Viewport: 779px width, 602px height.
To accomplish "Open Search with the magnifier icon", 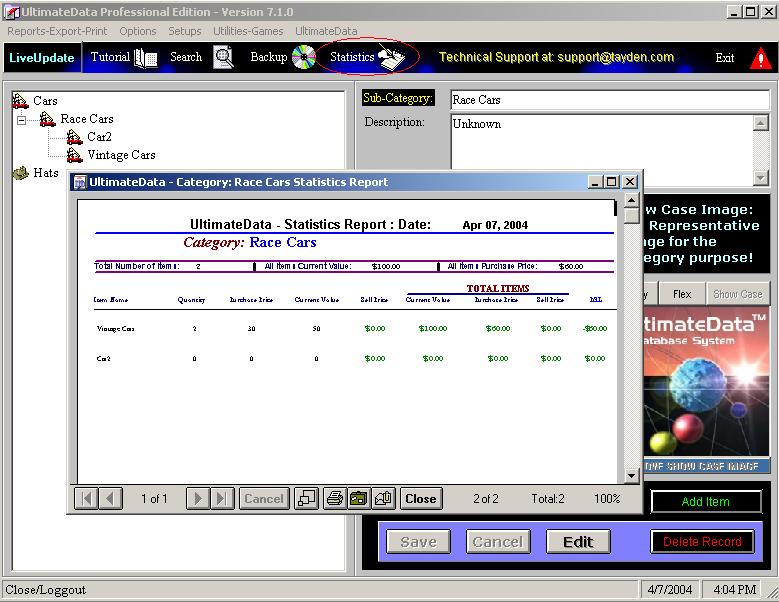I will [223, 58].
